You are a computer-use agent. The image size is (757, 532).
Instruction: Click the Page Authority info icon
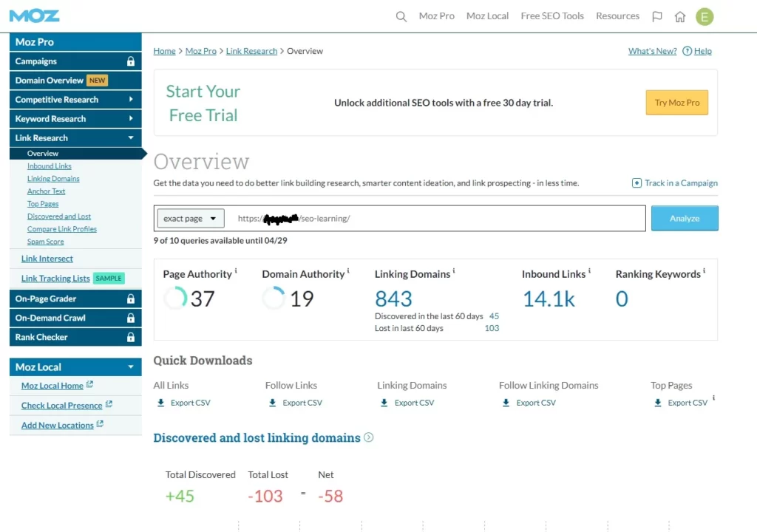[236, 271]
